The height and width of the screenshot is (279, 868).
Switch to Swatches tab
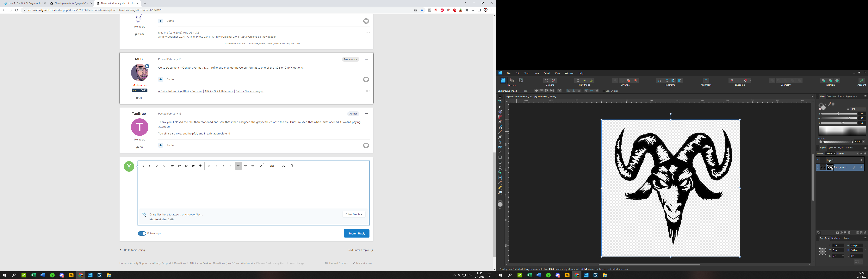click(x=831, y=96)
